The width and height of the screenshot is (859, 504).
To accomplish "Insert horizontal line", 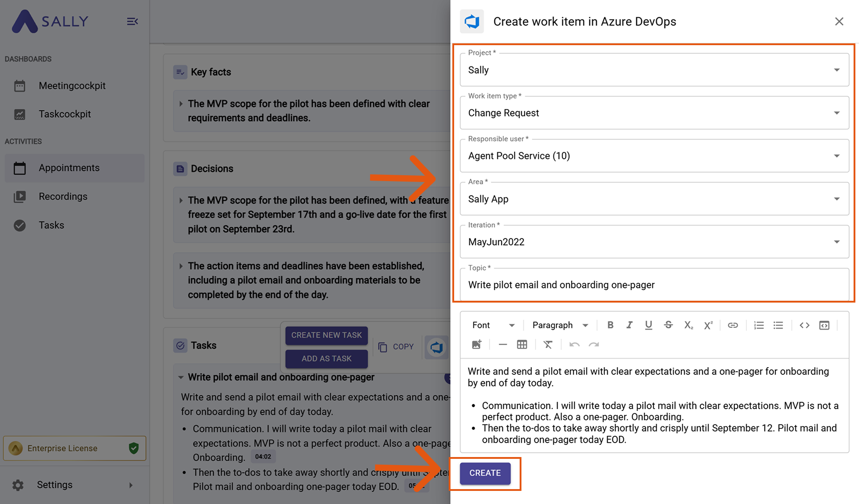I will [x=502, y=345].
